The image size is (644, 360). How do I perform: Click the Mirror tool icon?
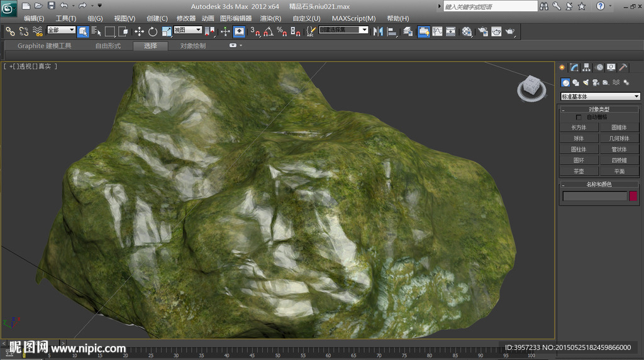coord(378,31)
